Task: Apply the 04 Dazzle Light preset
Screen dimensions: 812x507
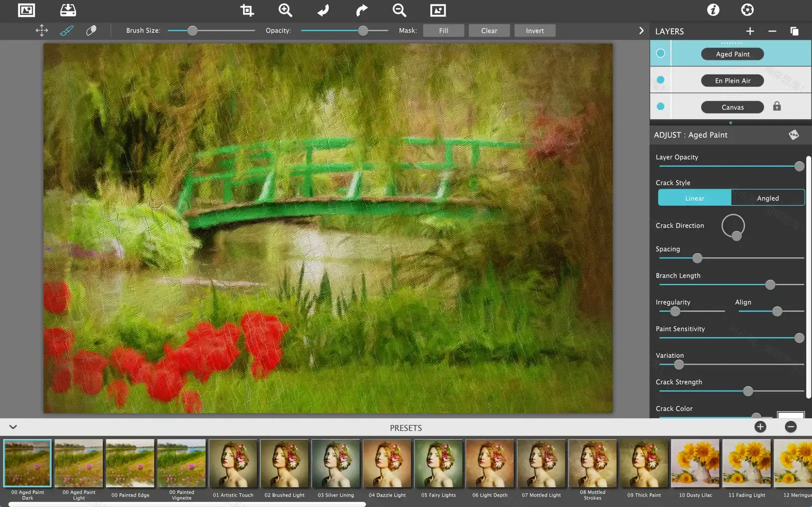Action: pos(387,463)
